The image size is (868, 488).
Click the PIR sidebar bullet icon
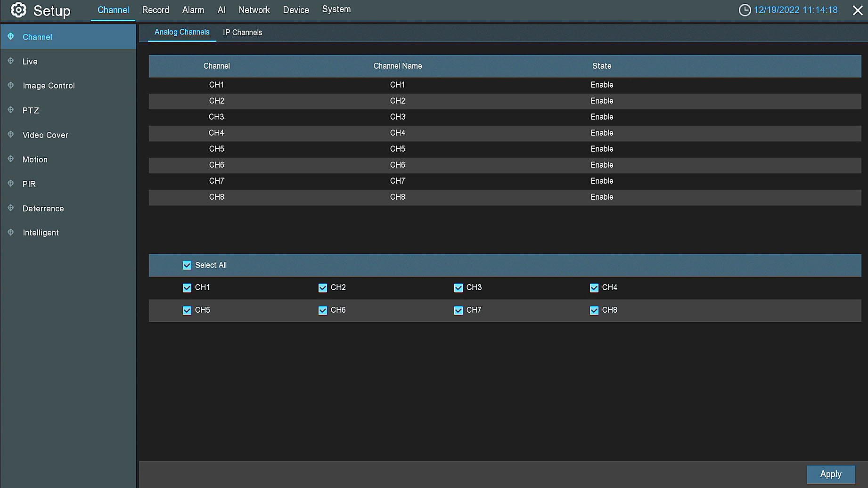click(x=10, y=183)
